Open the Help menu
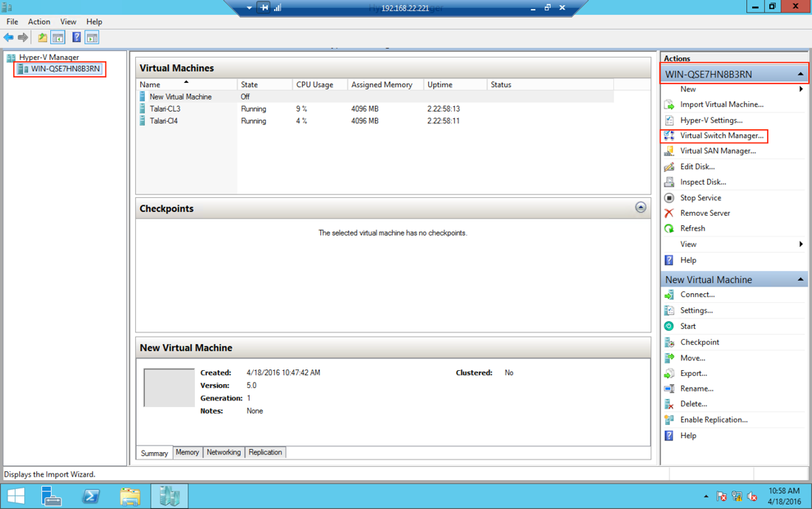The width and height of the screenshot is (812, 509). click(x=94, y=21)
